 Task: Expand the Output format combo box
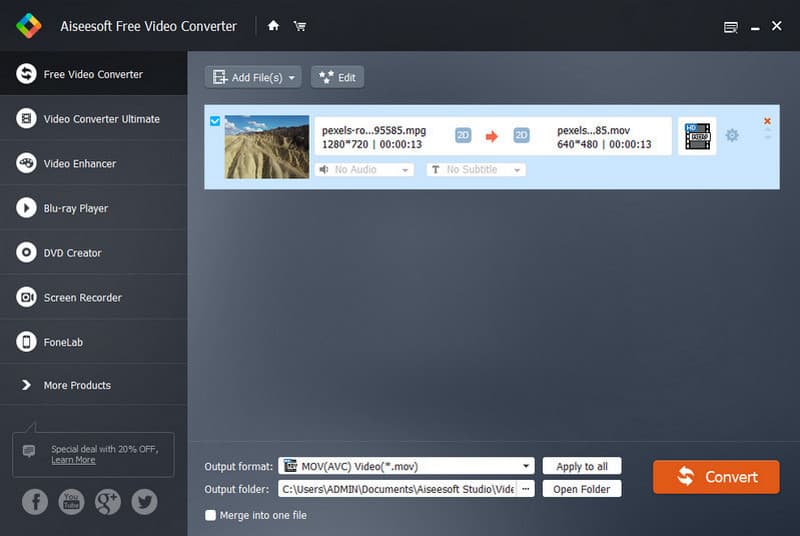526,466
